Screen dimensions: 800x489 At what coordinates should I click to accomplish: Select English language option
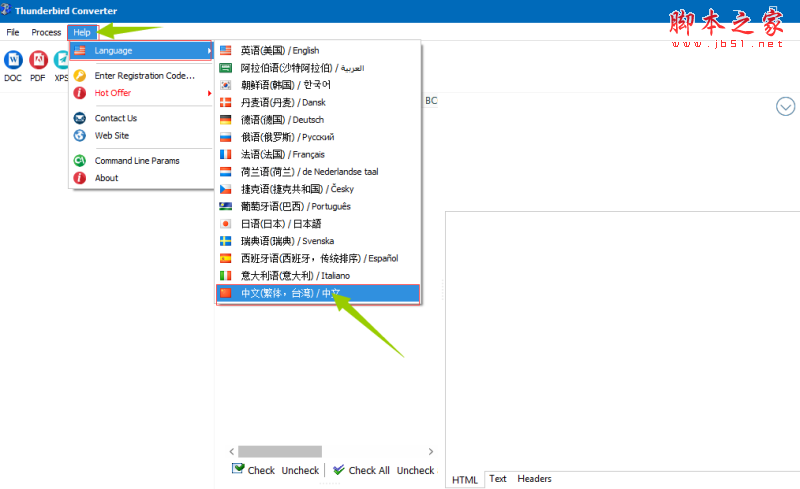(x=318, y=51)
